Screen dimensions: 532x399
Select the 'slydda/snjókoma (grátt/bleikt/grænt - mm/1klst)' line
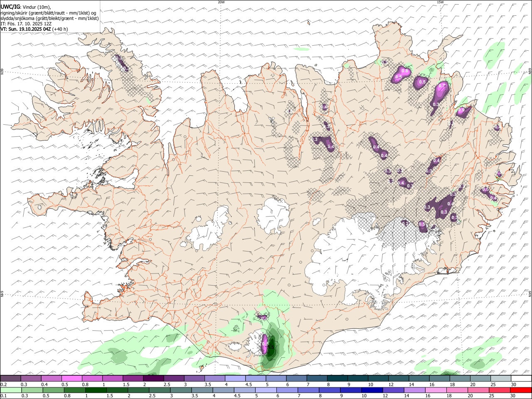coord(49,18)
